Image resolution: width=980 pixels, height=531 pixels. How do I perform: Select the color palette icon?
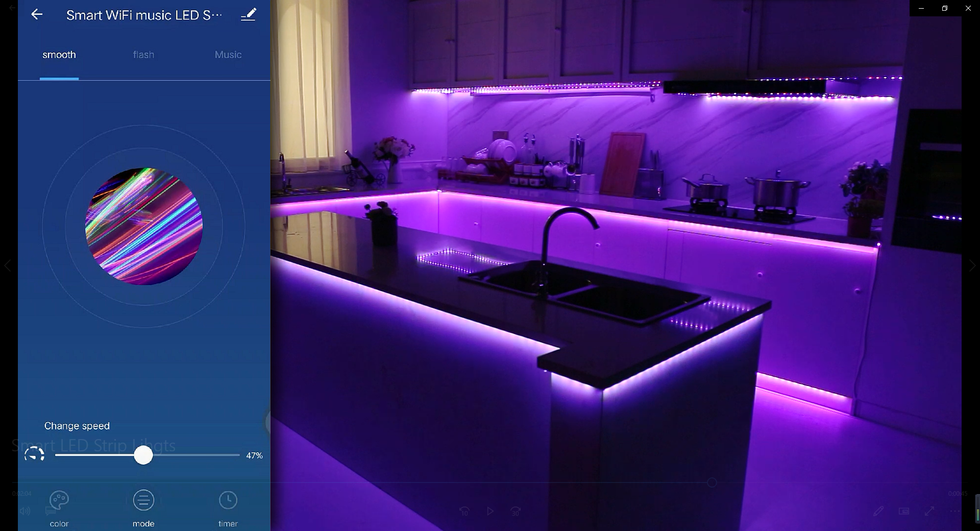point(59,500)
